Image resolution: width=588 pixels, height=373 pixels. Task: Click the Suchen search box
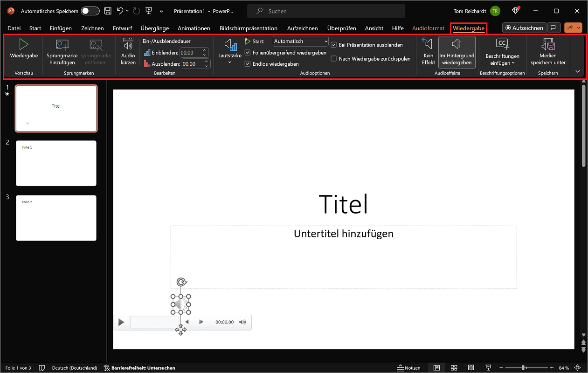[x=326, y=11]
